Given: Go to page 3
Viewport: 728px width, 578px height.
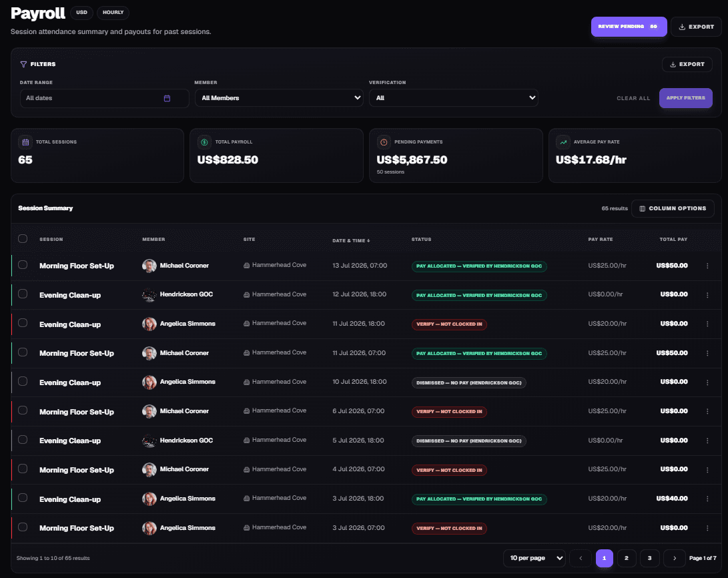Looking at the screenshot, I should (649, 558).
